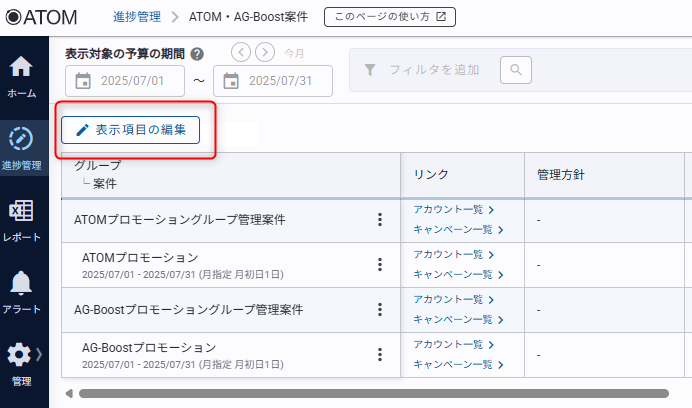Open three-dot menu for AG-Boostプロモーション row
The width and height of the screenshot is (692, 408).
pos(380,354)
